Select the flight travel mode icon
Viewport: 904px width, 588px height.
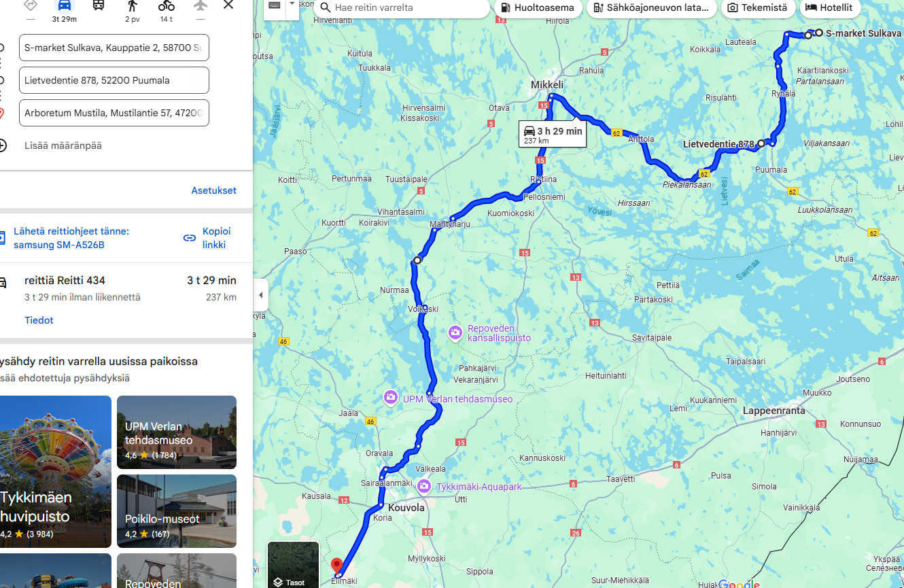coord(200,6)
